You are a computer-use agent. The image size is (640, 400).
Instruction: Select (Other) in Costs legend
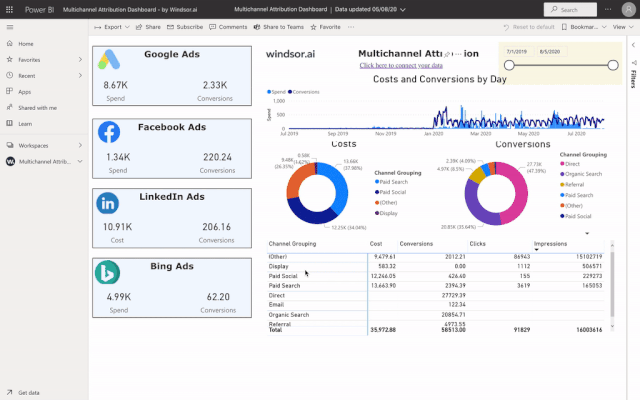point(386,203)
